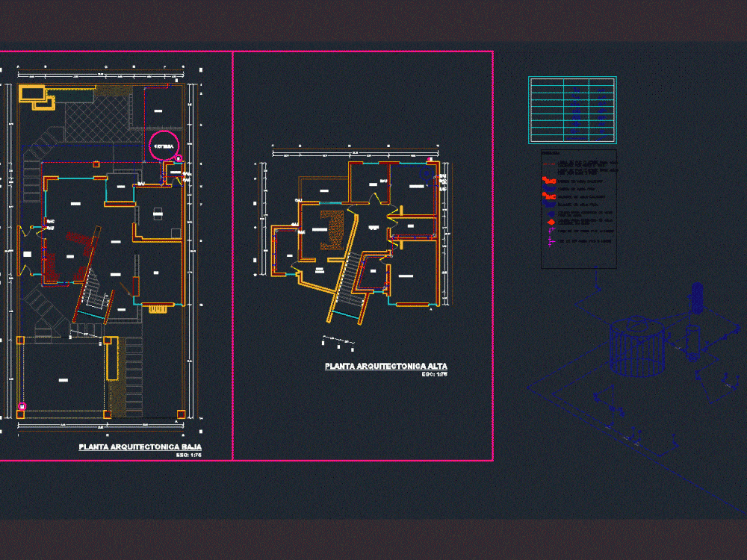Screen dimensions: 747x560
Task: Click the dotted hatch area upstairs
Action: (x=330, y=227)
